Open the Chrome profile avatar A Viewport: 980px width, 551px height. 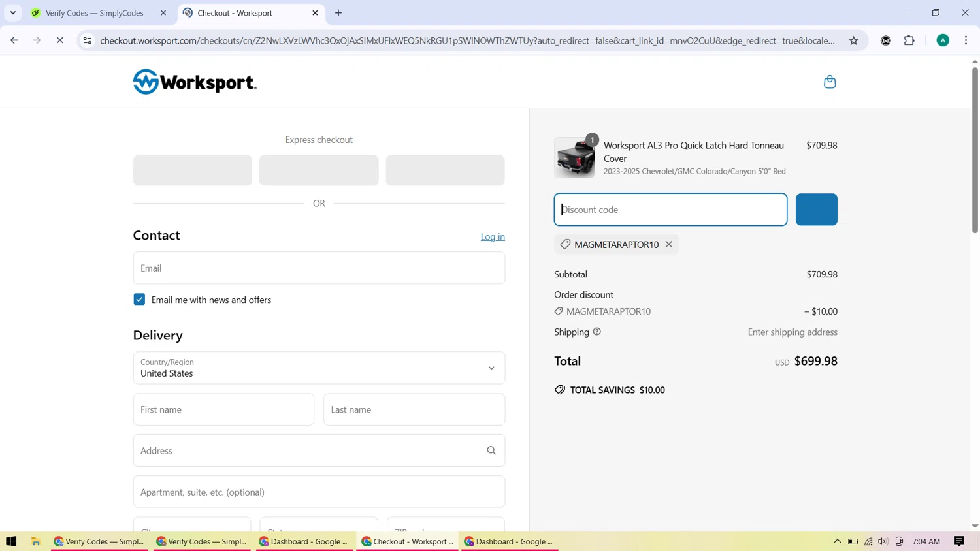point(943,40)
